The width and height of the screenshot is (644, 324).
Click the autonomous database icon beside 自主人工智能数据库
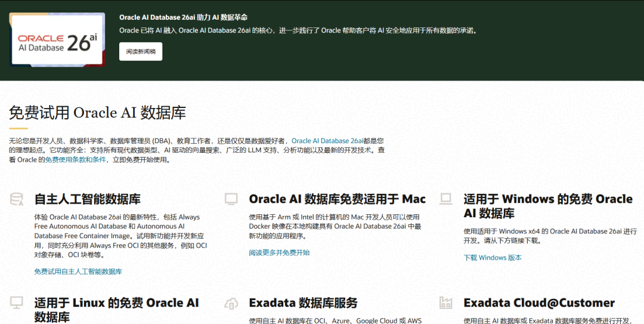(17, 199)
